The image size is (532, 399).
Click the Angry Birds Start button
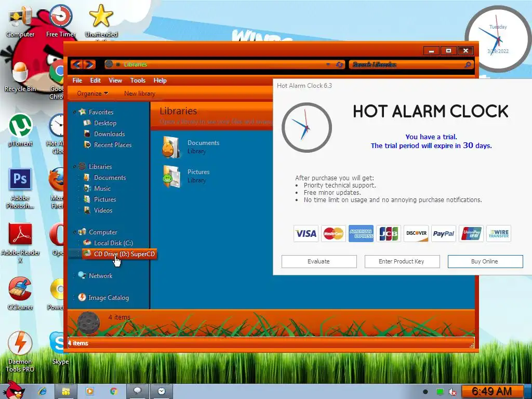click(13, 390)
